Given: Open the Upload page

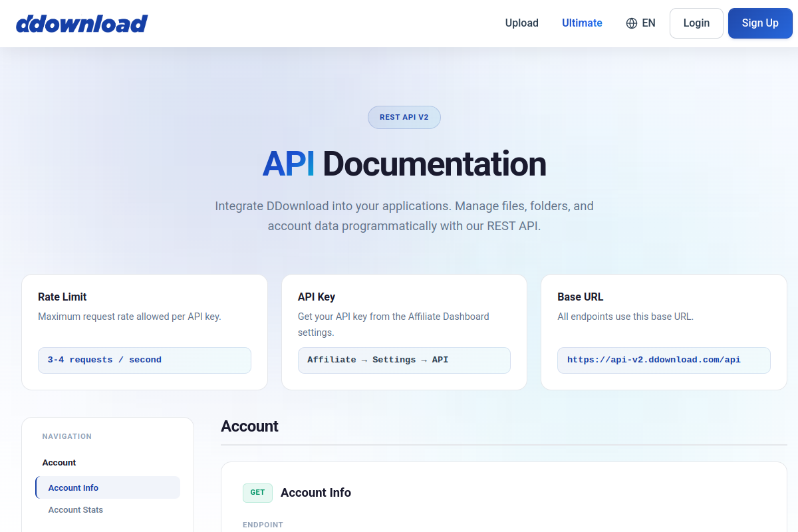Looking at the screenshot, I should pyautogui.click(x=522, y=23).
